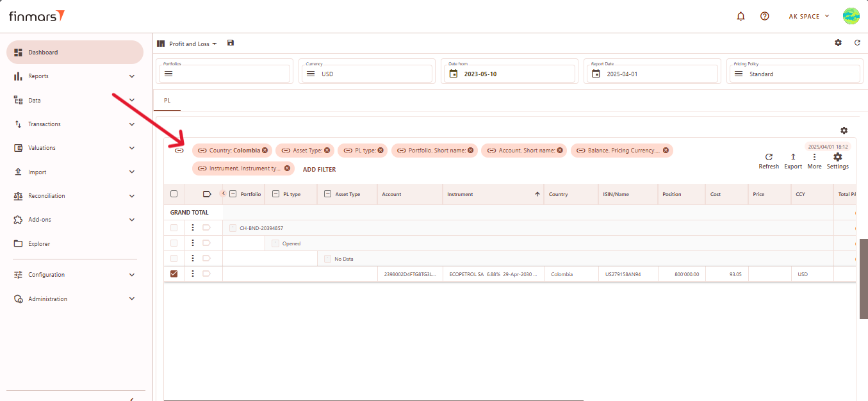The image size is (868, 401).
Task: Click row actions menu for ECOPETROL row
Action: [x=193, y=274]
